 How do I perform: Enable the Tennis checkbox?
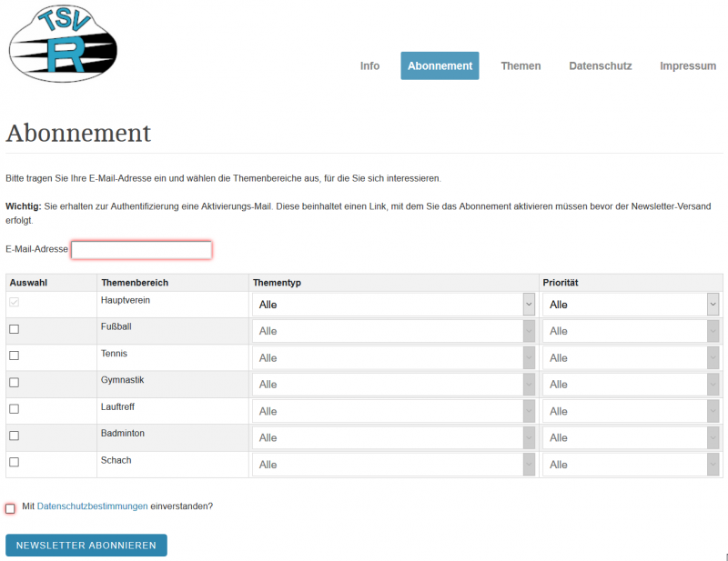[14, 356]
